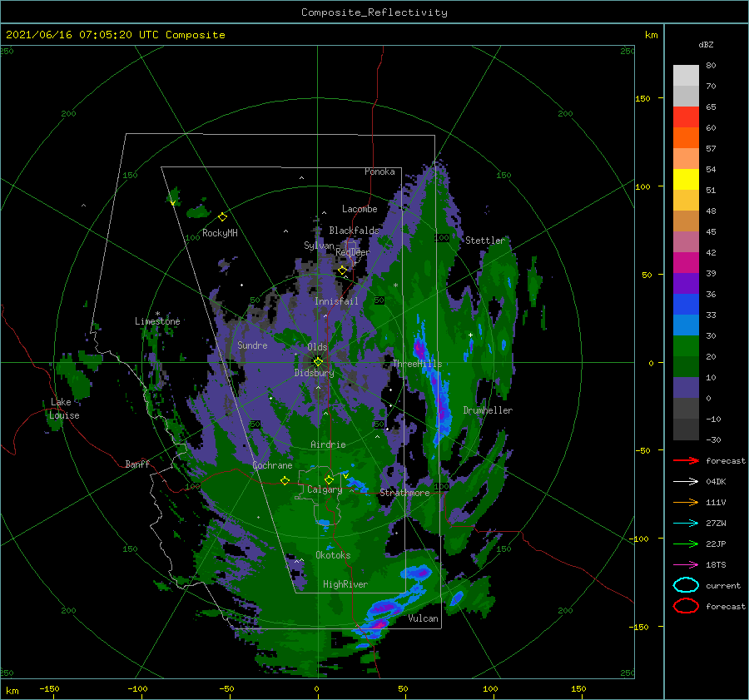The width and height of the screenshot is (749, 700).
Task: Click the Olds town label
Action: tap(317, 347)
